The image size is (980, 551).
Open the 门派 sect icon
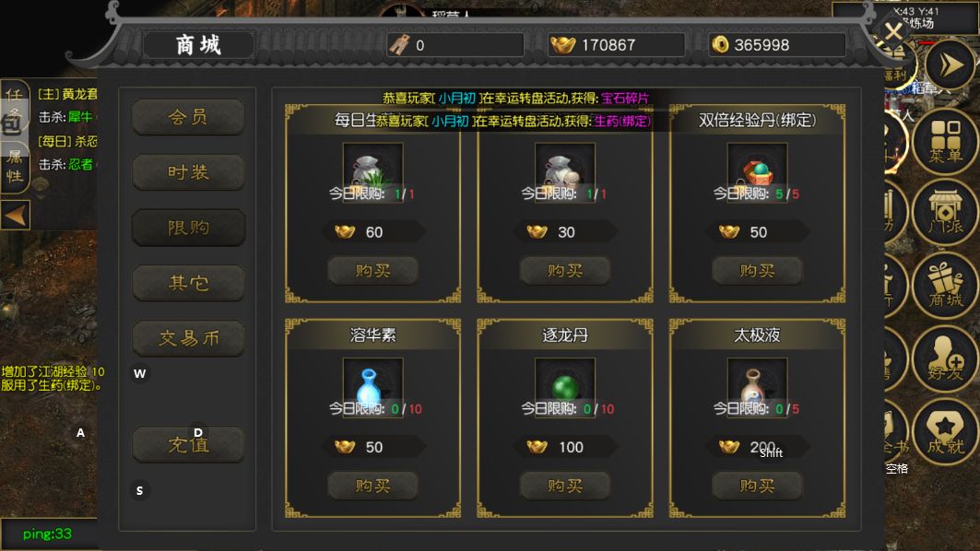coord(945,213)
